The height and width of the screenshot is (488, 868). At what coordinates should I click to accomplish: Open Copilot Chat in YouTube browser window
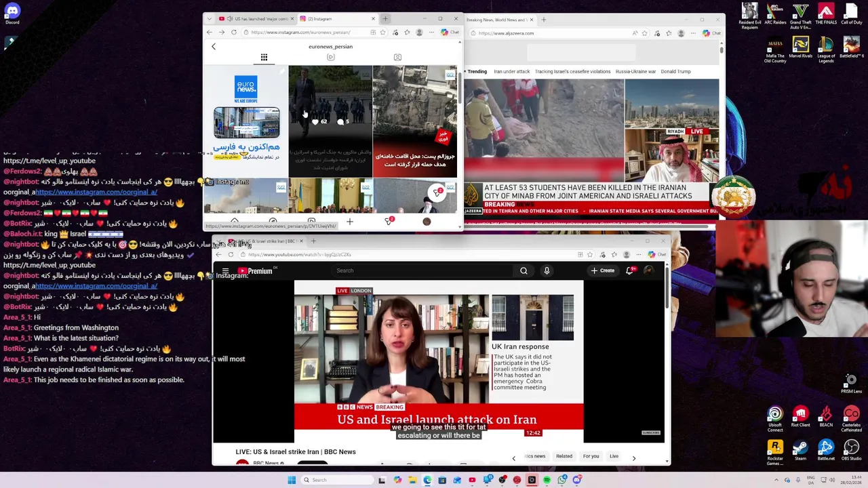657,255
